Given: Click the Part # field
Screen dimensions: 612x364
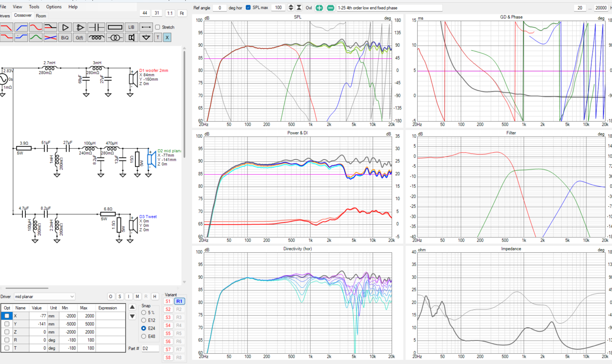Looking at the screenshot, I should tap(150, 348).
